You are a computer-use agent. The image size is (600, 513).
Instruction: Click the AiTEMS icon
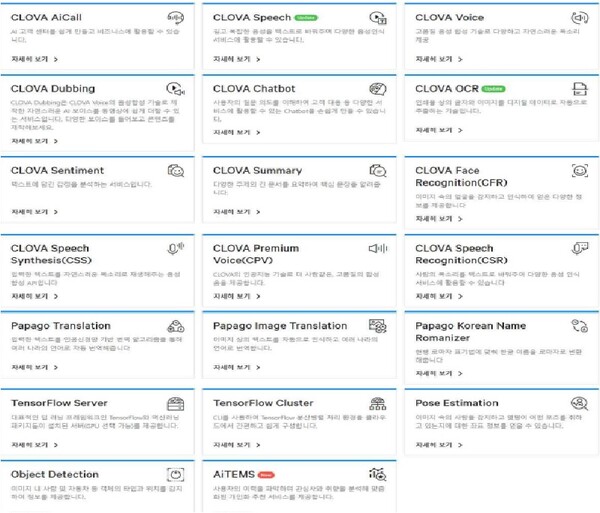point(377,475)
